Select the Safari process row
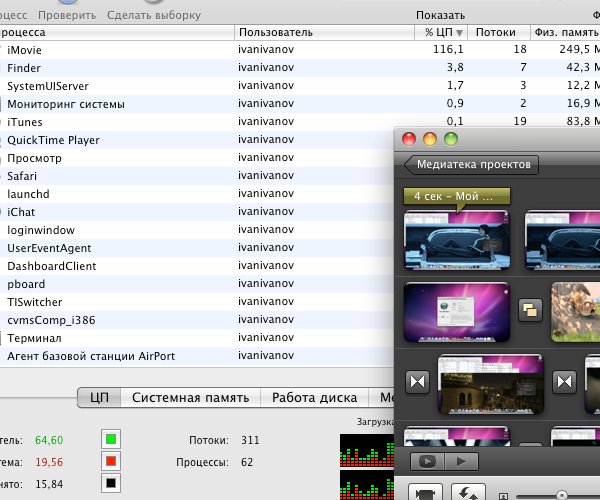 click(197, 176)
